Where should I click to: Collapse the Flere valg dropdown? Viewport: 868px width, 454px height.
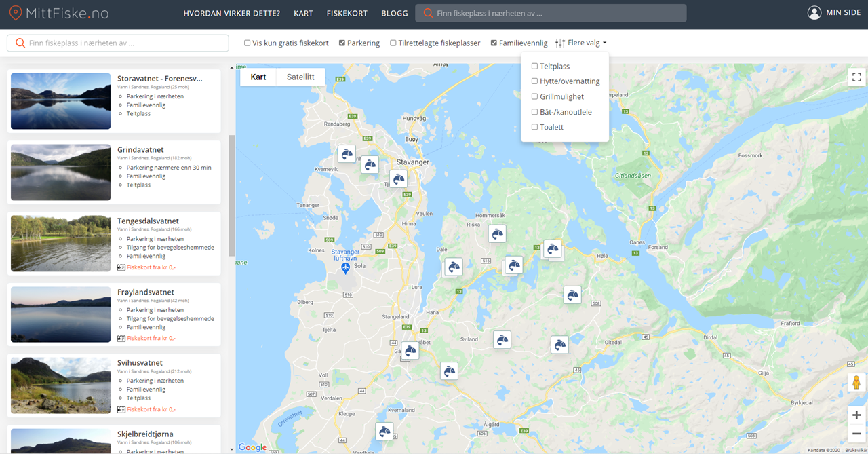click(581, 43)
